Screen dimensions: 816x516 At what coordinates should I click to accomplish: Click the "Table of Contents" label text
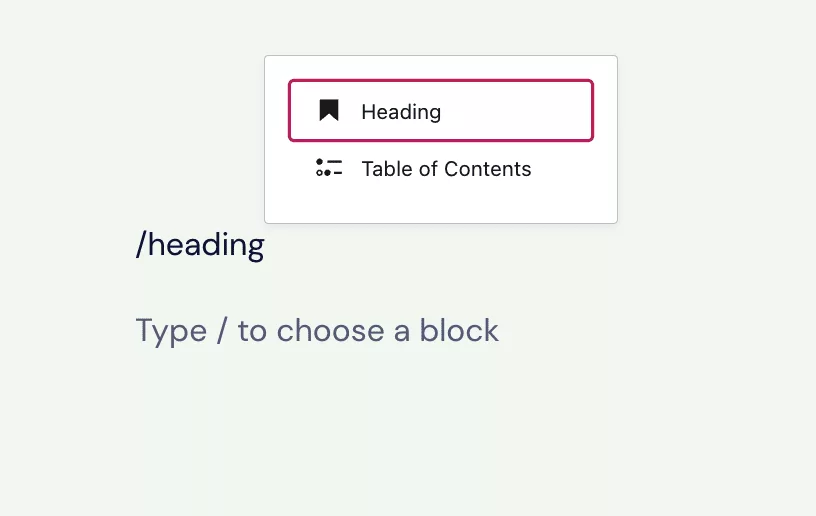tap(447, 169)
